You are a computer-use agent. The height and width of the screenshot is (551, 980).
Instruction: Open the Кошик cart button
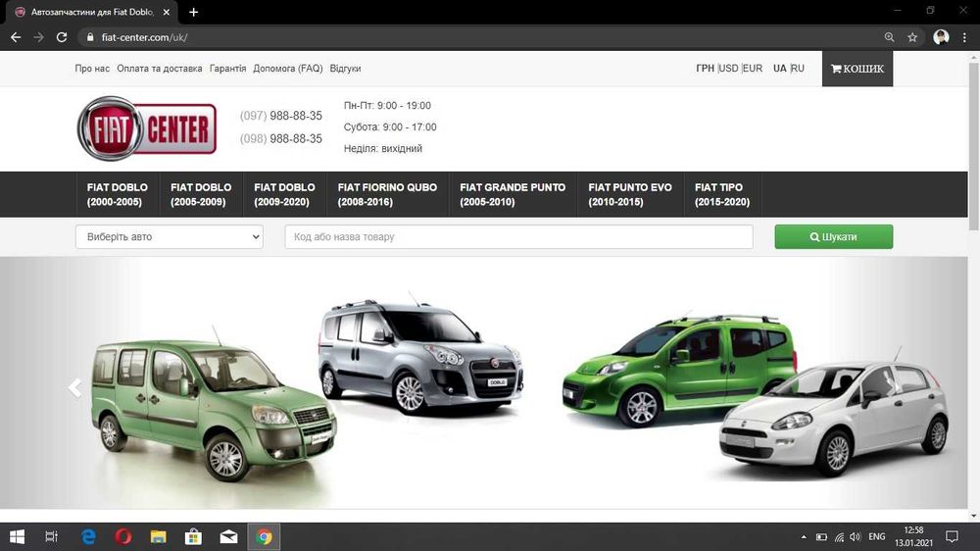tap(857, 69)
